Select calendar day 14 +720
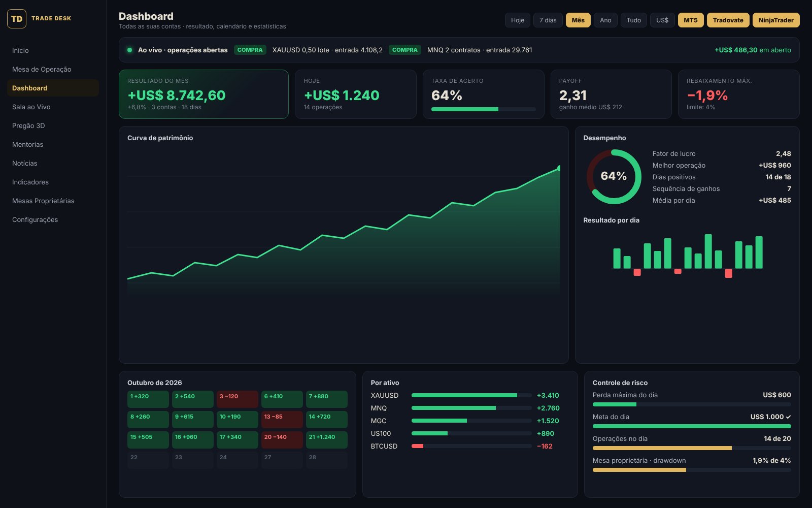The height and width of the screenshot is (508, 812). (x=327, y=420)
